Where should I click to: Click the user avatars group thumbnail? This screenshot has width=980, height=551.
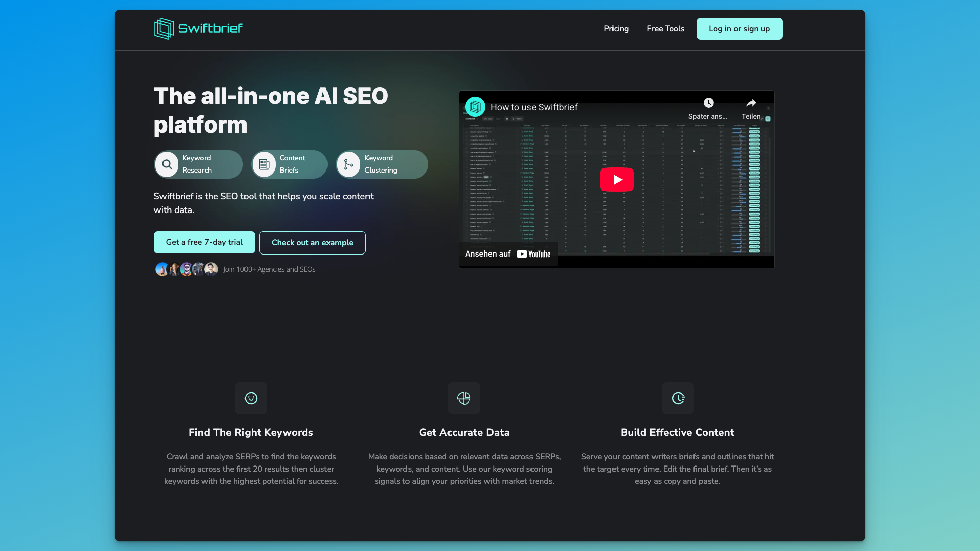coord(186,269)
